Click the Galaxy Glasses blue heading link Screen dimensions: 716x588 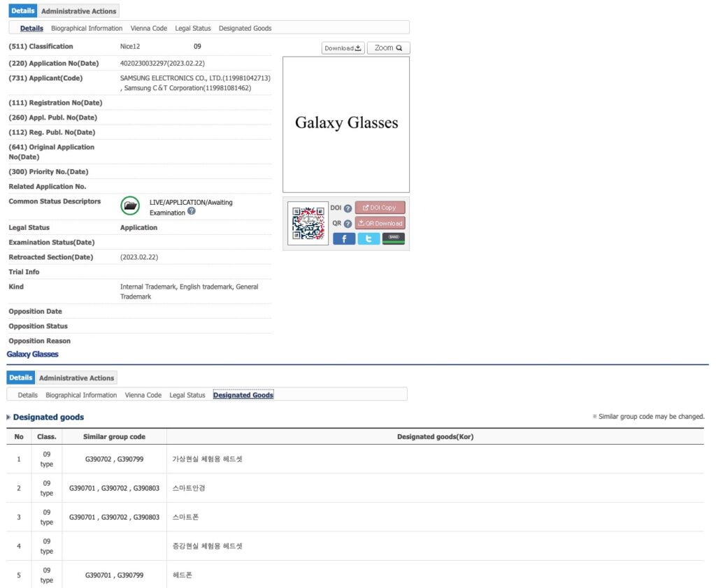pos(32,354)
